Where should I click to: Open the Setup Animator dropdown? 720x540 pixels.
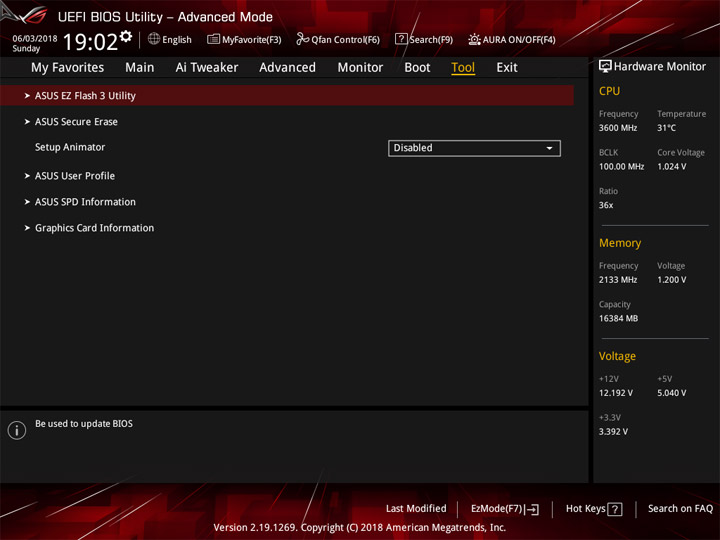(x=474, y=148)
